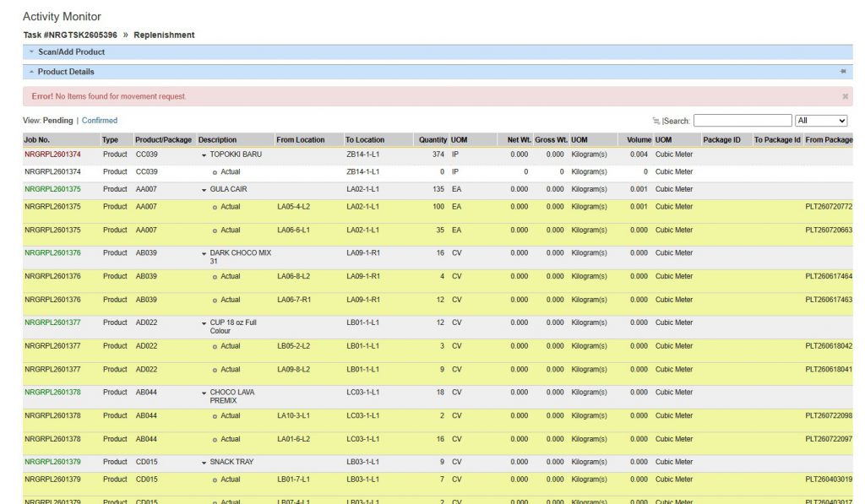
Task: Collapse the DARK CHOCO MIX 31 row
Action: (204, 254)
